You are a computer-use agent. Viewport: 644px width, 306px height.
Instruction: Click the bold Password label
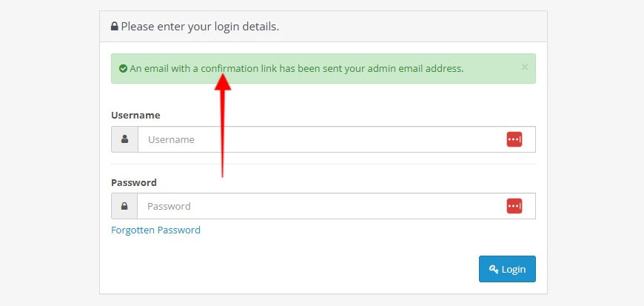(134, 182)
